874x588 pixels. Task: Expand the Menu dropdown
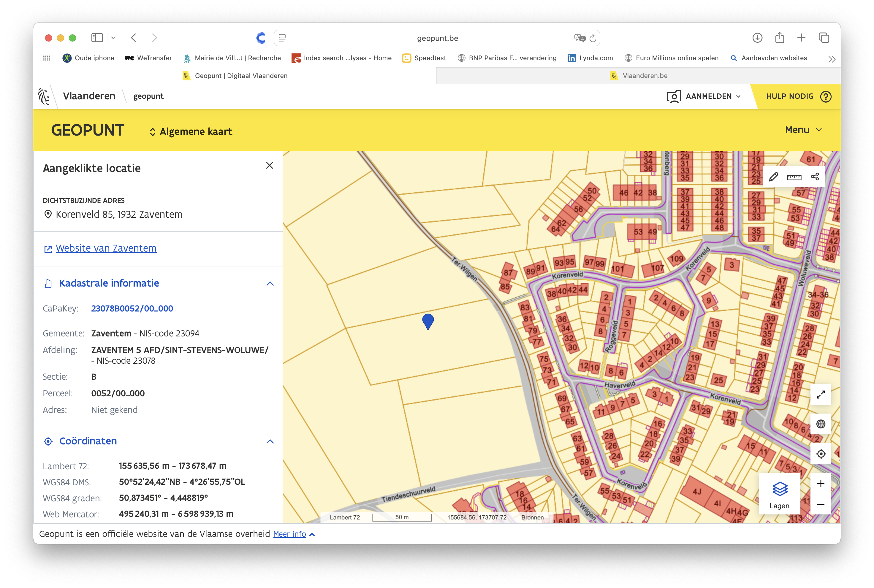(x=803, y=130)
